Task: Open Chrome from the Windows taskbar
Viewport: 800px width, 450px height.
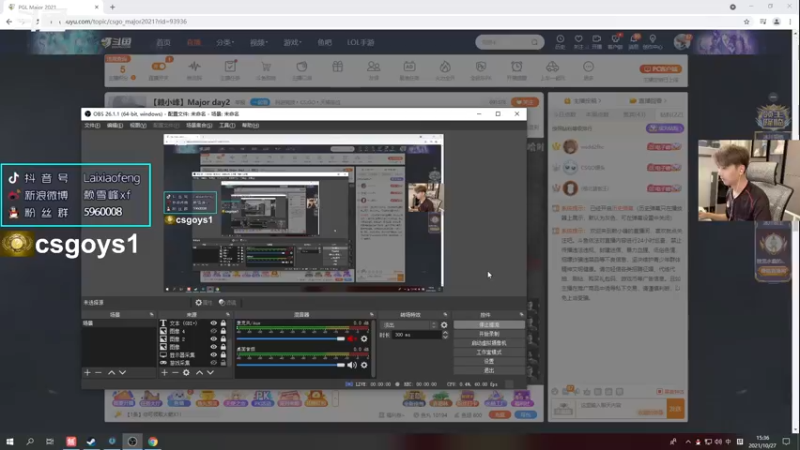Action: (x=153, y=441)
